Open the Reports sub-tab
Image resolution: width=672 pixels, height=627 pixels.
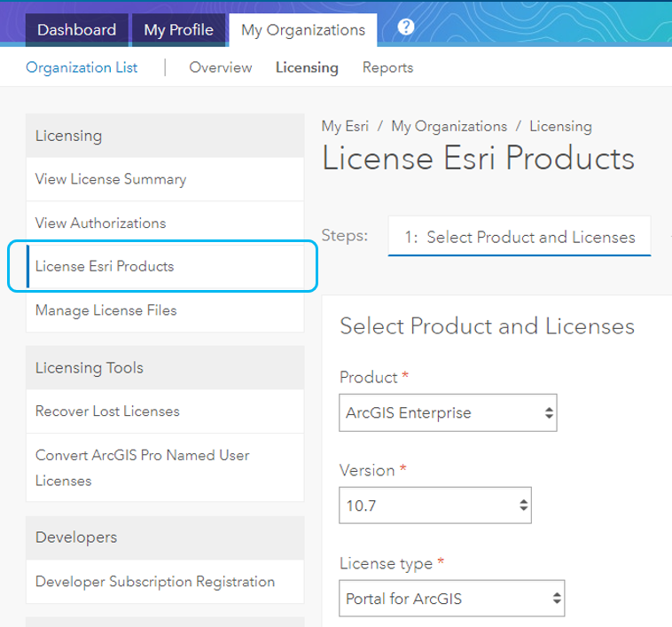point(387,67)
